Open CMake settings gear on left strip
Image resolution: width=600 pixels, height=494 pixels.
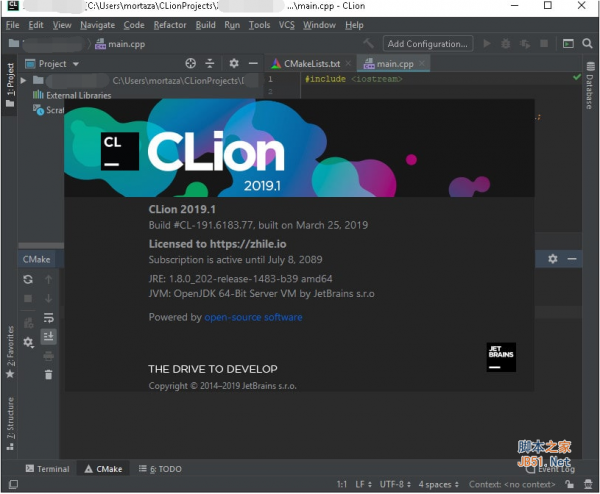pos(28,342)
